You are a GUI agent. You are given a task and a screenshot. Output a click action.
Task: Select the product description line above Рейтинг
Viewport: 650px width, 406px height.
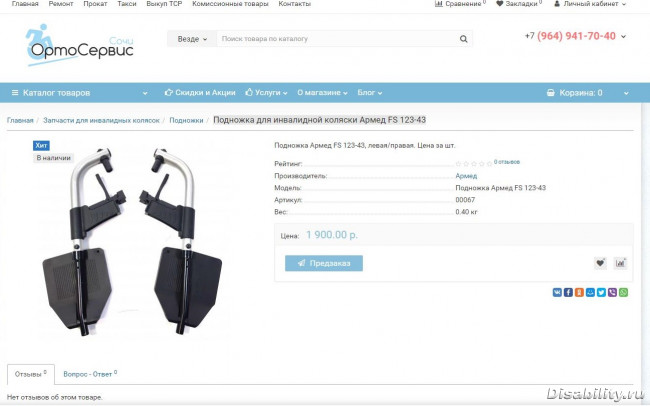[x=365, y=146]
